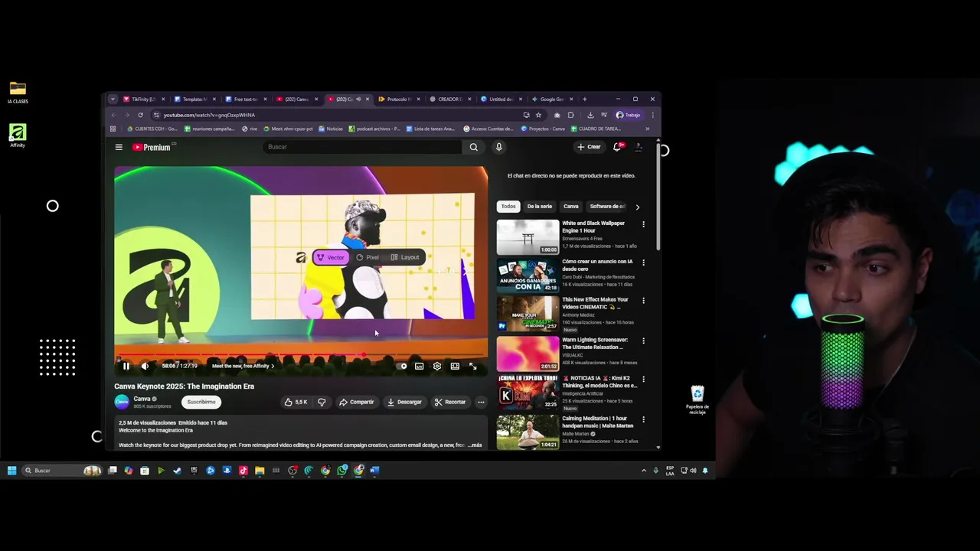Open the 'Proyectos - Canva' bookmark
The width and height of the screenshot is (980, 551).
click(542, 129)
